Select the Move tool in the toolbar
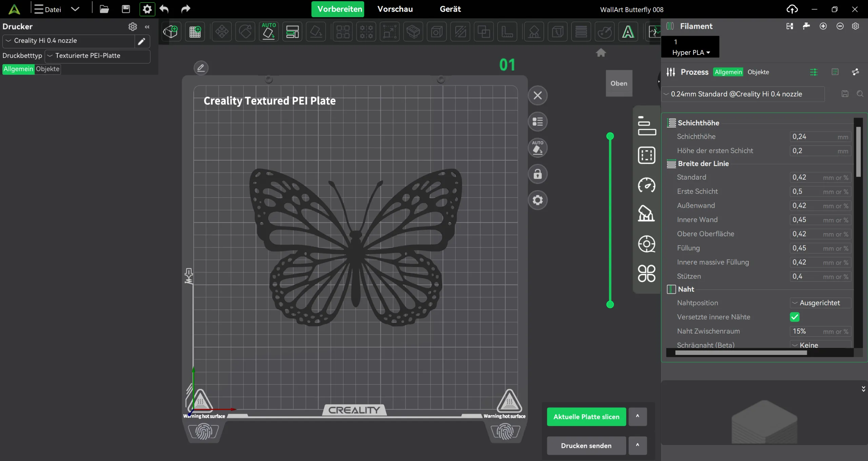The height and width of the screenshot is (461, 868). point(222,32)
